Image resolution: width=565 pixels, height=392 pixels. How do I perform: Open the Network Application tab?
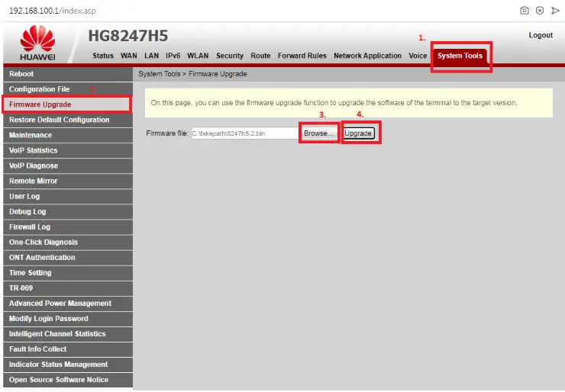(x=367, y=56)
